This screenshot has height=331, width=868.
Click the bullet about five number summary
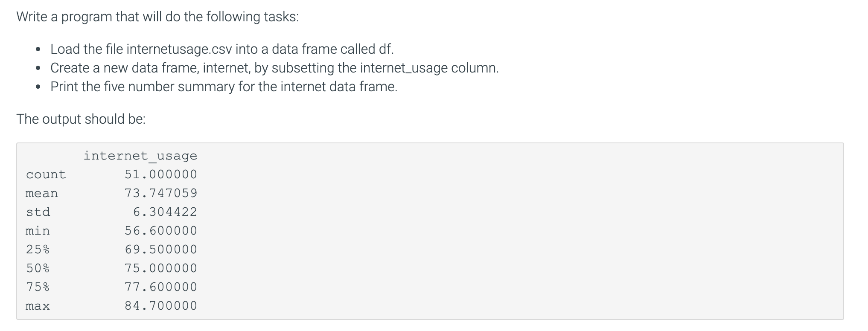[224, 87]
